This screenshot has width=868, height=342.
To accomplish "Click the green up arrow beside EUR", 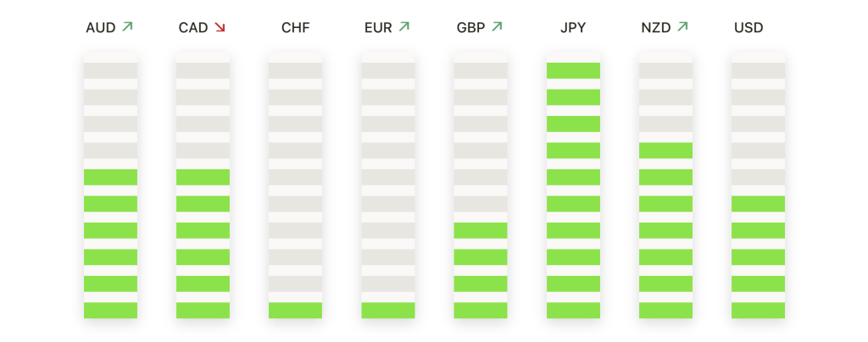I will (404, 26).
